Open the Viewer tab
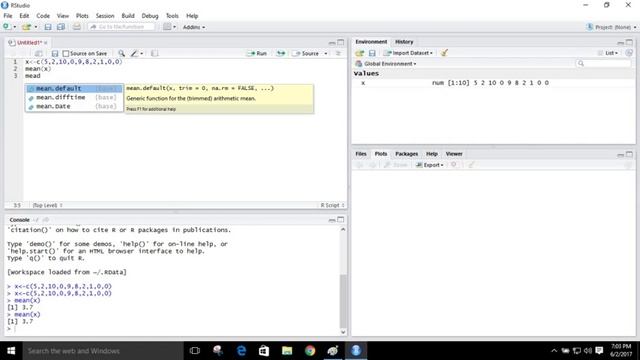Viewport: 640px width, 360px height. point(454,154)
